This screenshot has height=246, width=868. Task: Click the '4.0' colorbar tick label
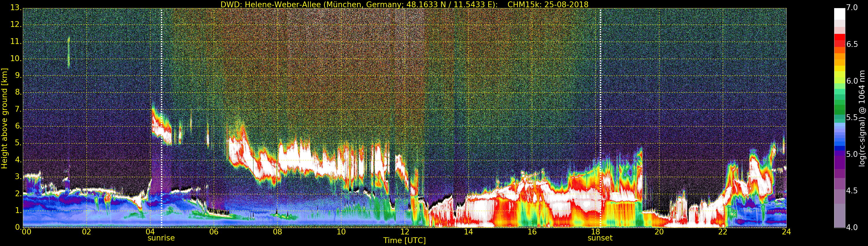852,227
